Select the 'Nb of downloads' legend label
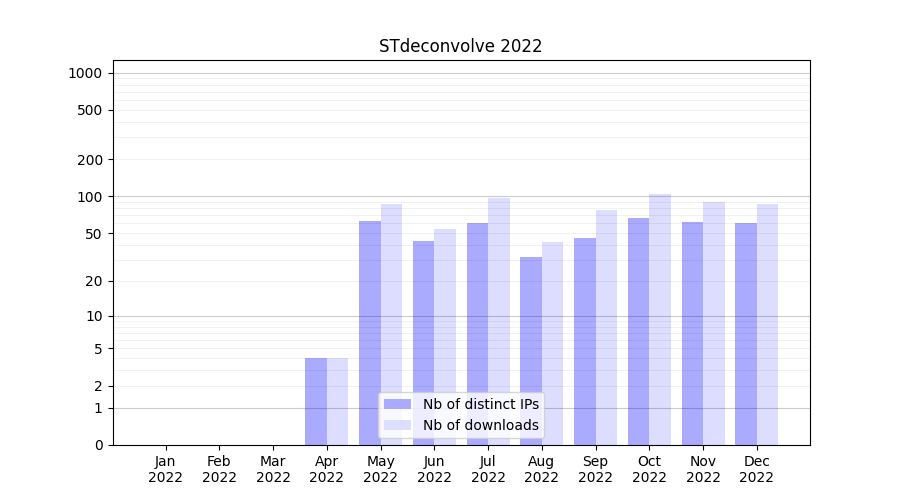 [480, 425]
